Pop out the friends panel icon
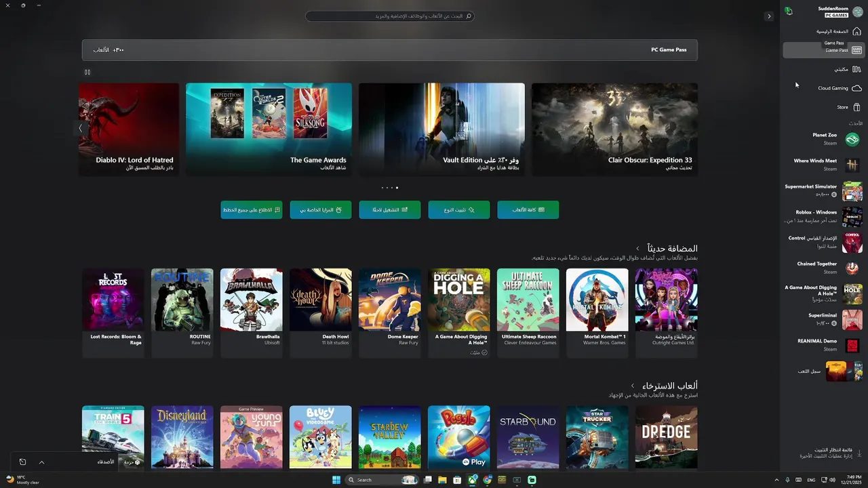The image size is (868, 488). [22, 462]
